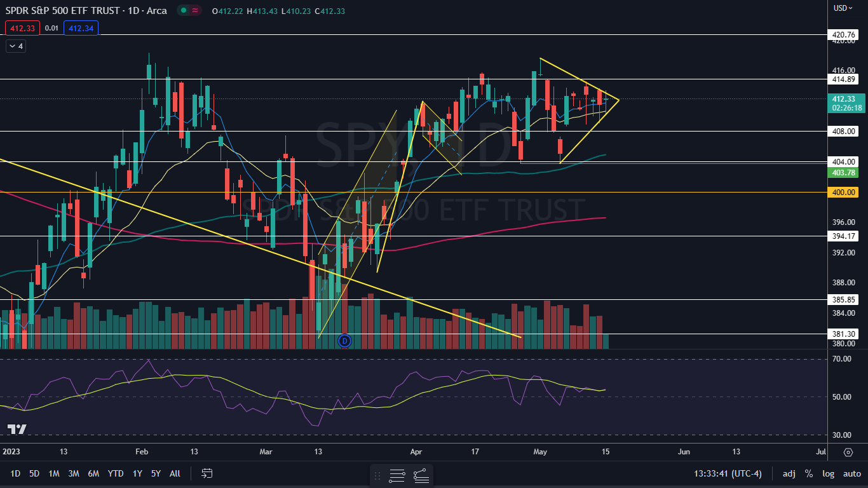Select the All date range
Viewport: 868px width, 488px height.
tap(175, 473)
